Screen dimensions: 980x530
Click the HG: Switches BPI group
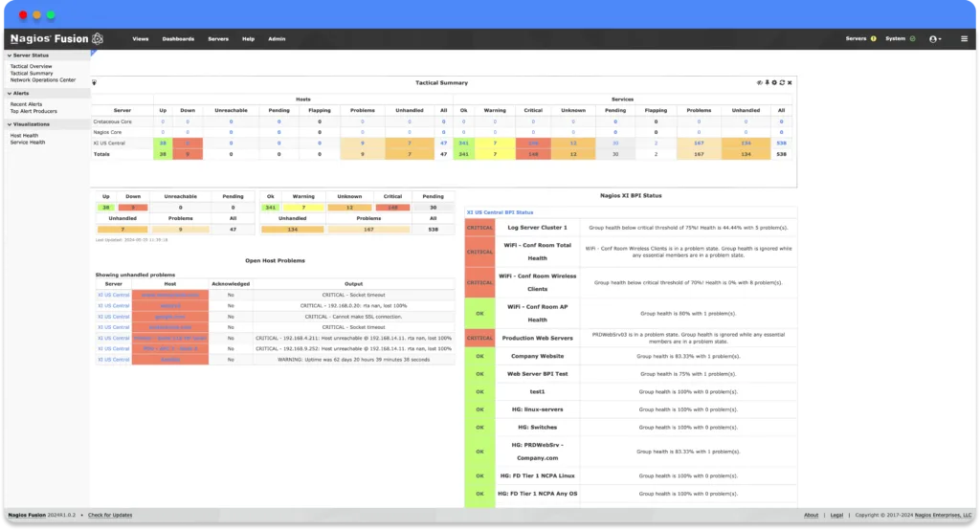pyautogui.click(x=538, y=428)
